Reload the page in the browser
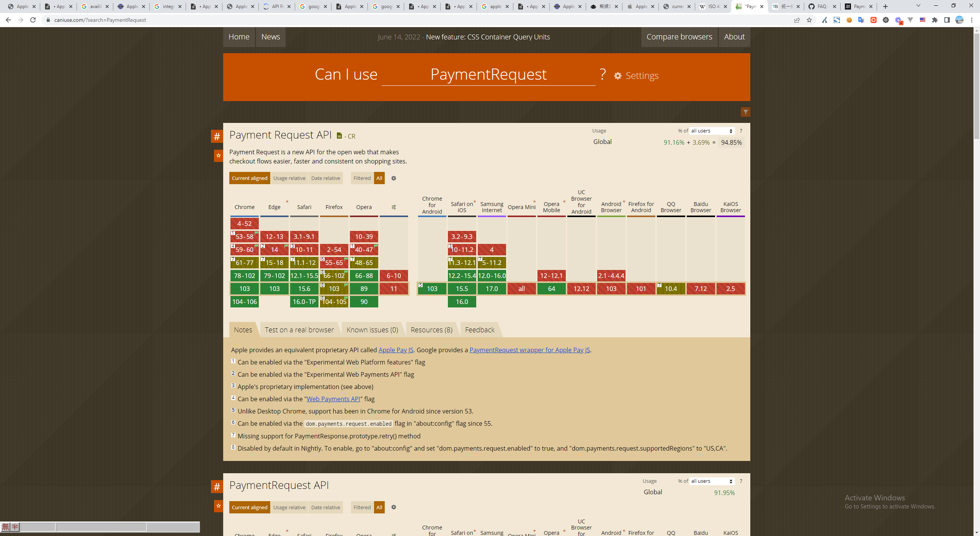 33,20
